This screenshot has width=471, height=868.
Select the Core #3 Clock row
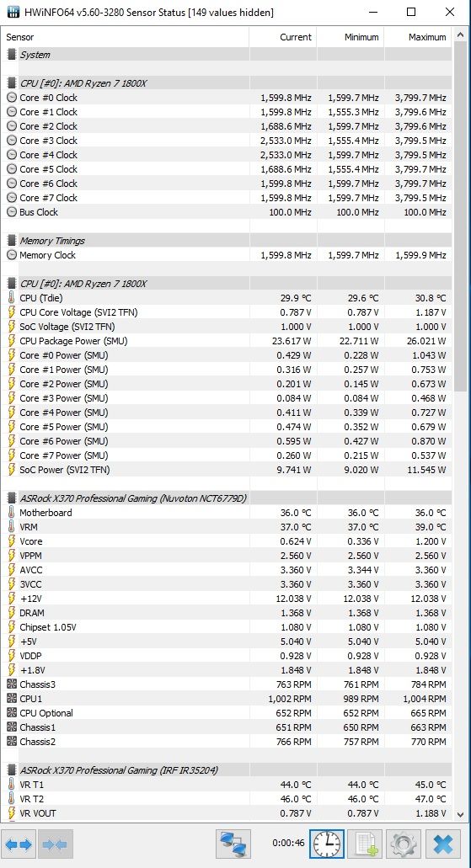(x=226, y=141)
